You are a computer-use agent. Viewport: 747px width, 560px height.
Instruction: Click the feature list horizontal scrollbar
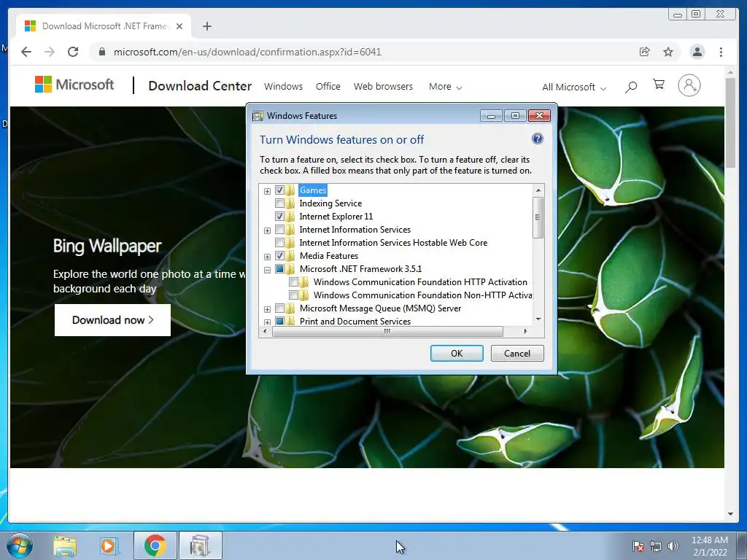click(x=387, y=331)
